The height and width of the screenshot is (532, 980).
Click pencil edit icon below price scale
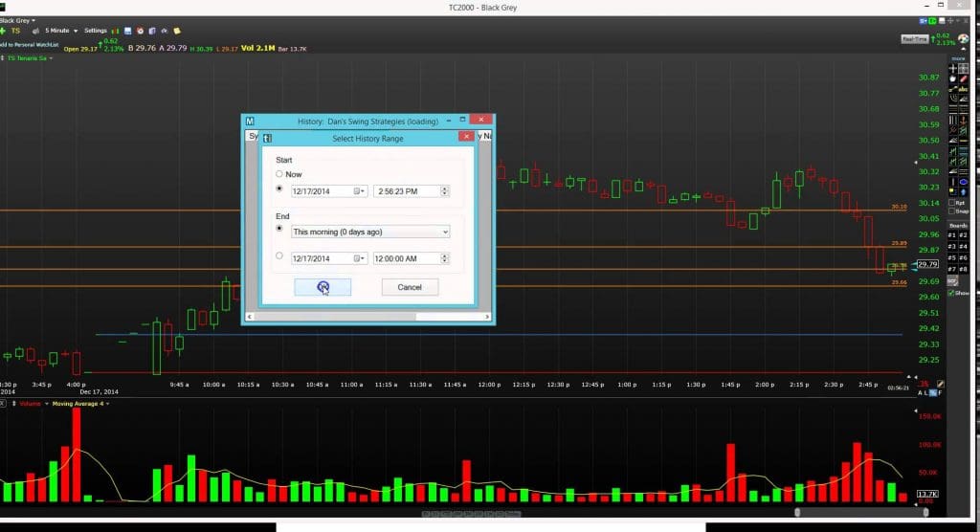(x=941, y=384)
